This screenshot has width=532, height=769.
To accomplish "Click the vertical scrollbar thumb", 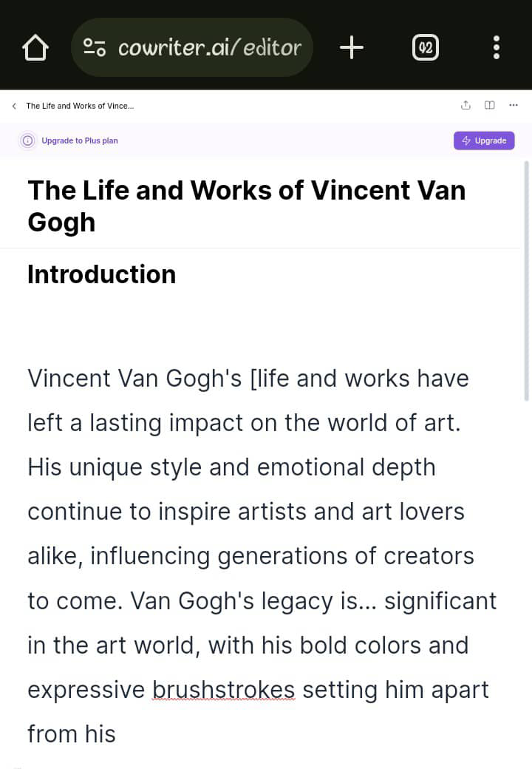I will [527, 281].
